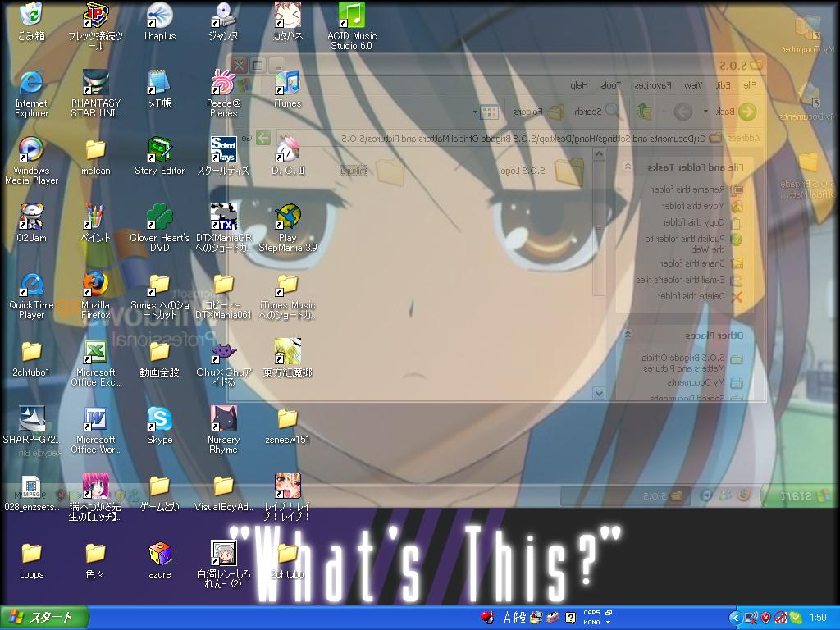Select the コピー ~ DTXMania061 folder
This screenshot has width=840, height=630.
223,295
